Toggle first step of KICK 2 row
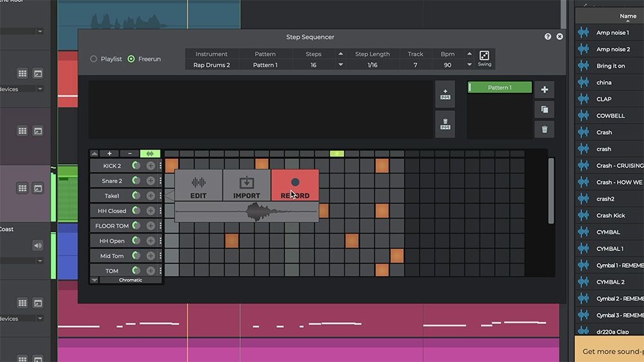Image resolution: width=644 pixels, height=362 pixels. [x=172, y=166]
